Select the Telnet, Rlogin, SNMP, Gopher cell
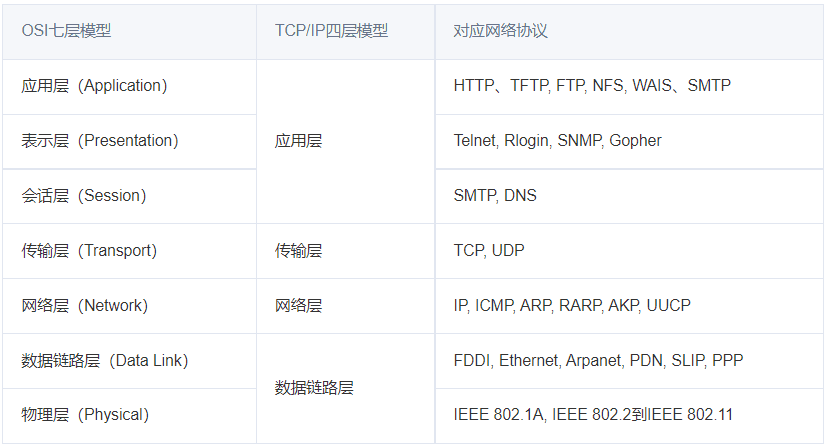 point(557,141)
